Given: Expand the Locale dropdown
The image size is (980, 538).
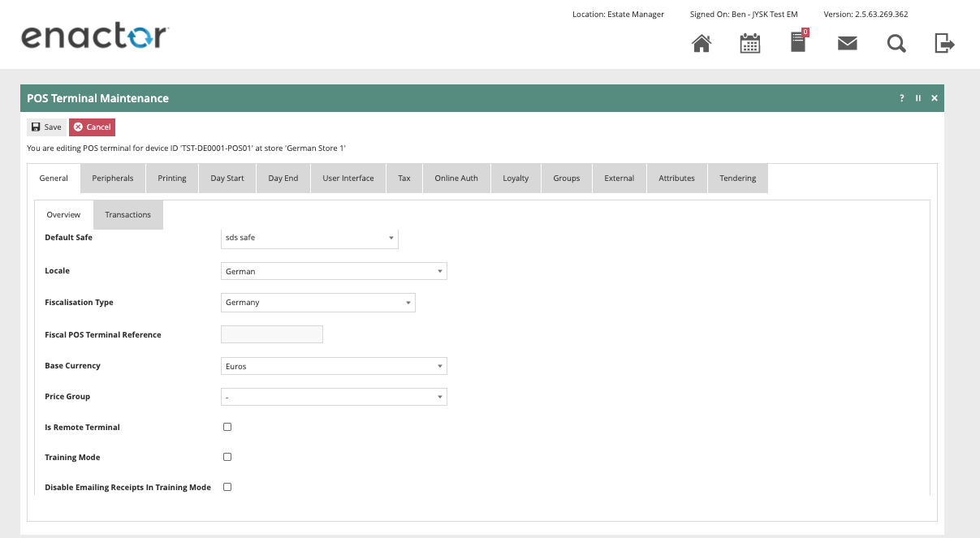Looking at the screenshot, I should pos(334,271).
